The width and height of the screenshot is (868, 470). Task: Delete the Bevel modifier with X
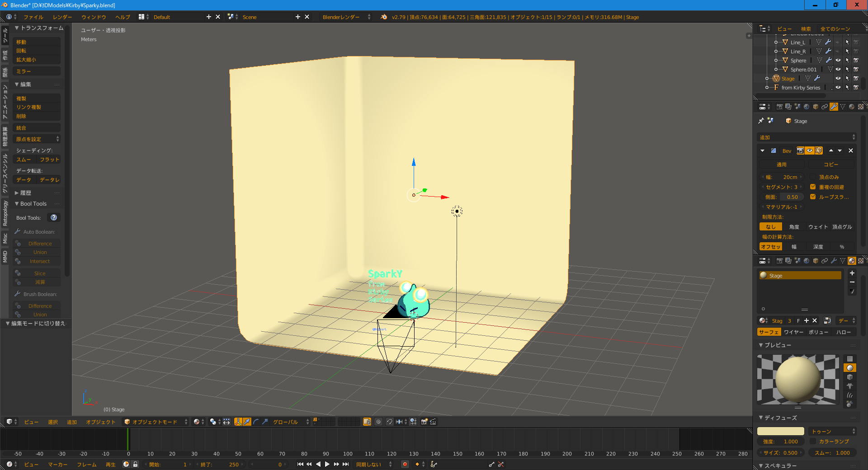tap(851, 150)
